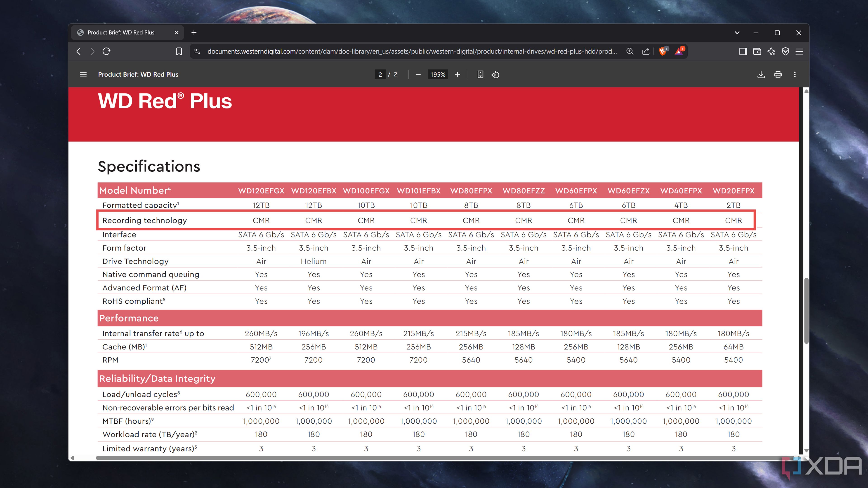This screenshot has width=868, height=488.
Task: Zoom in the PDF document
Action: coord(457,74)
